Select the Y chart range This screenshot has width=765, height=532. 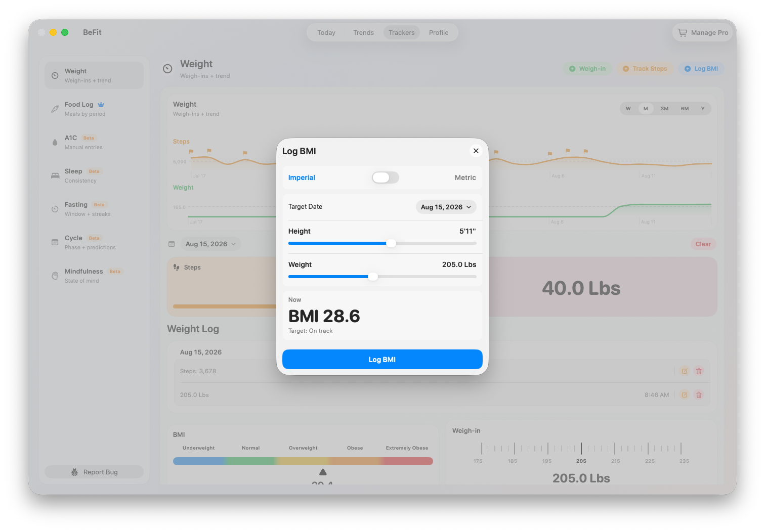point(703,109)
